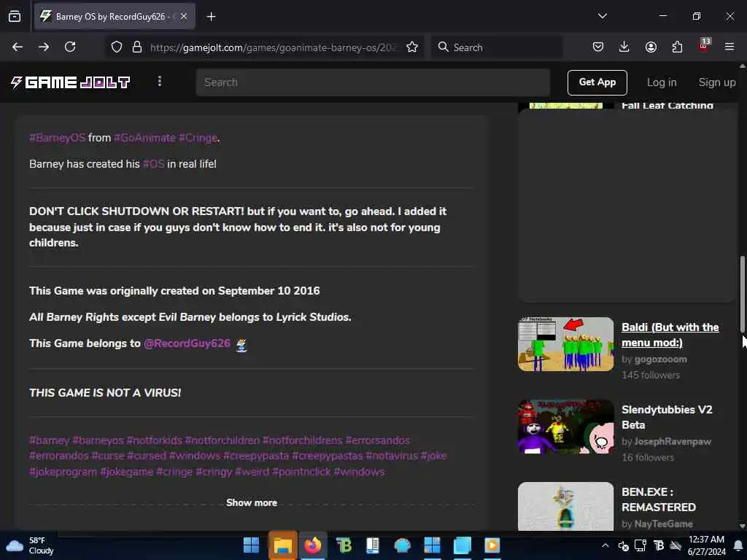Reload the current page
This screenshot has height=560, width=747.
[x=70, y=47]
